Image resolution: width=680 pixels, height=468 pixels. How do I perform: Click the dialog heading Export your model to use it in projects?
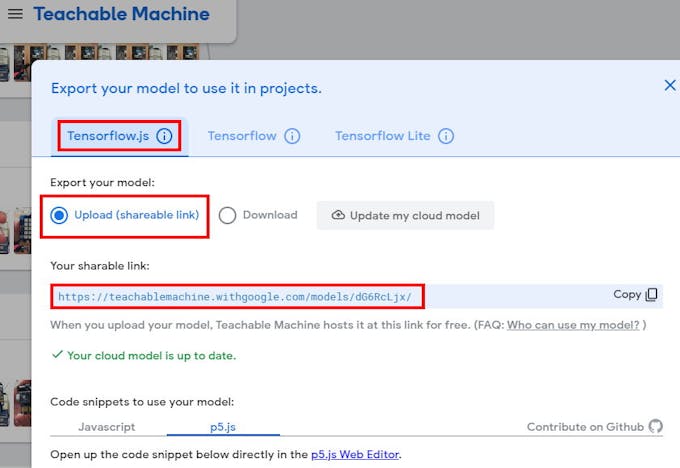pyautogui.click(x=186, y=88)
